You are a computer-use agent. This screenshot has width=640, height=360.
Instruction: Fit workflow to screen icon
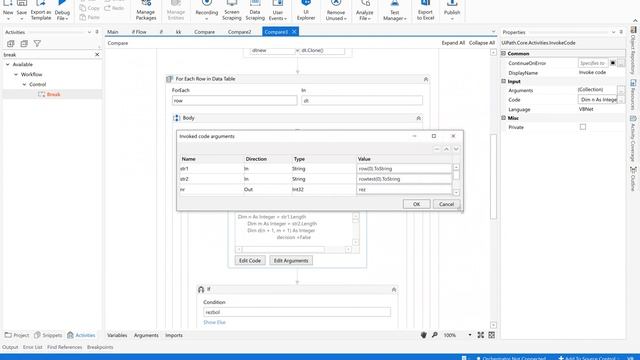click(x=481, y=335)
